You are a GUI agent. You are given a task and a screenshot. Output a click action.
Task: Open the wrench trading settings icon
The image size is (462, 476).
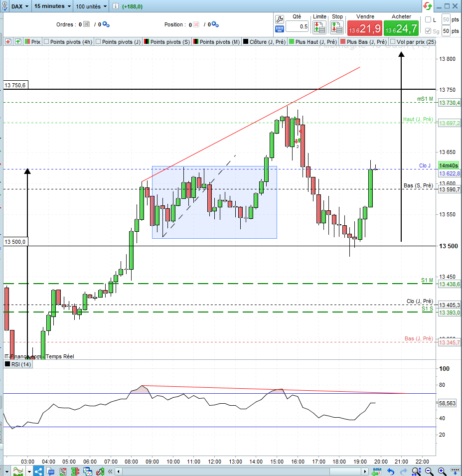pos(279,19)
